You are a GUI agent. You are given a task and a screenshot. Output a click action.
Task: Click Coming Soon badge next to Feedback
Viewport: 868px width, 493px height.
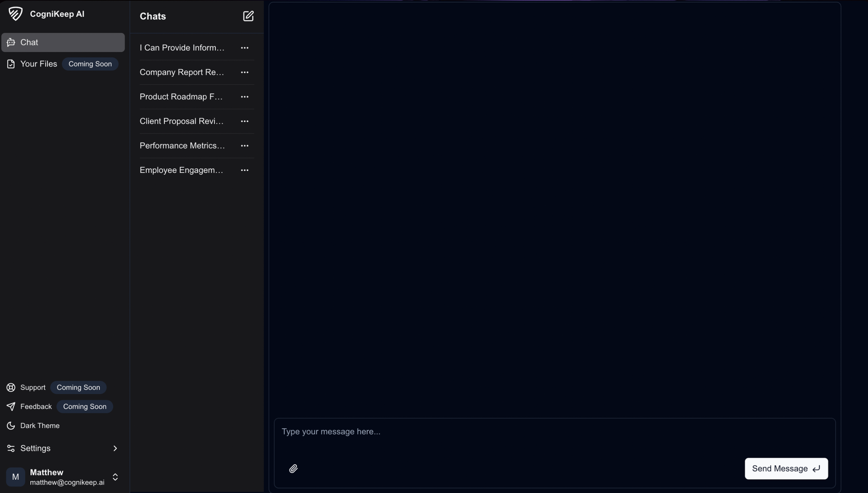85,406
